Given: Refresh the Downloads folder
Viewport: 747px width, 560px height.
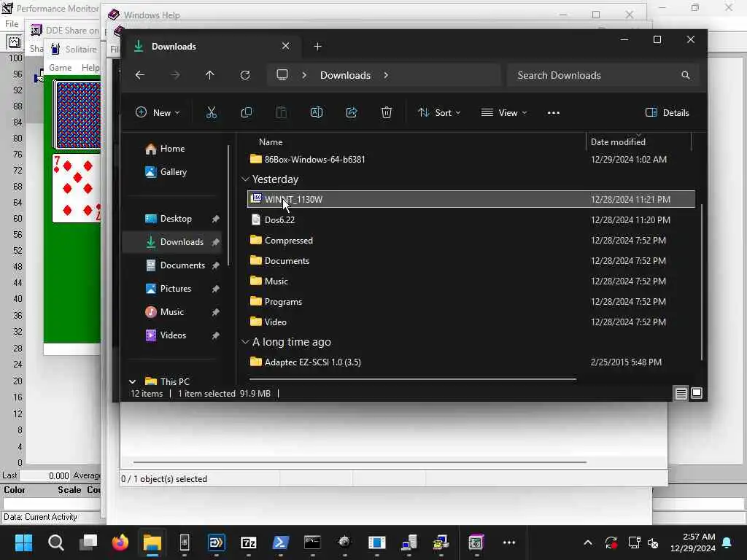Looking at the screenshot, I should point(245,75).
